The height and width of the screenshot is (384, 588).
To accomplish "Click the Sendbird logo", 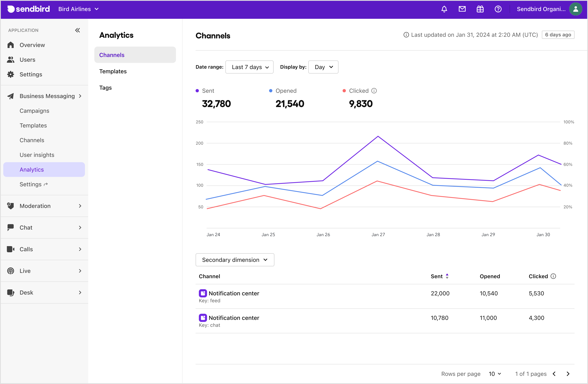I will click(x=28, y=9).
